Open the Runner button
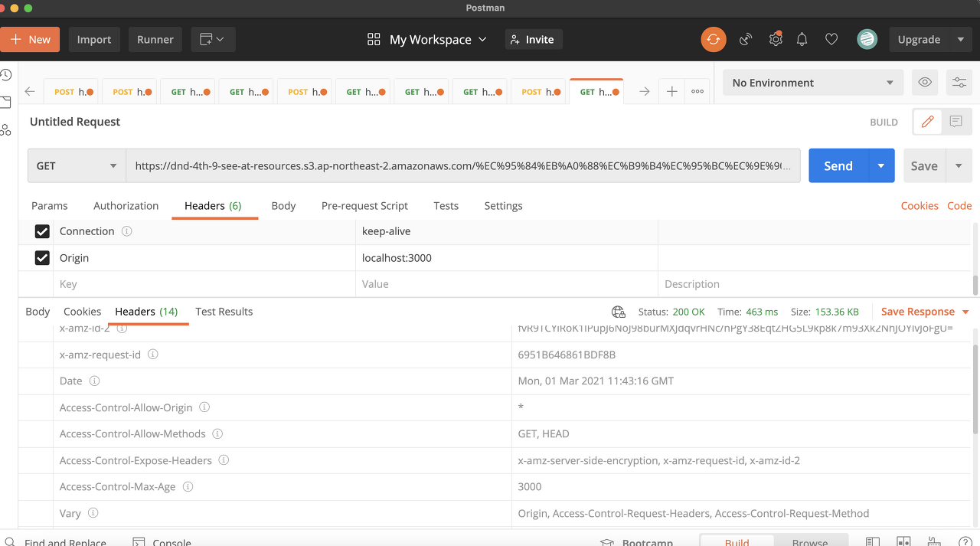This screenshot has height=546, width=980. (155, 40)
